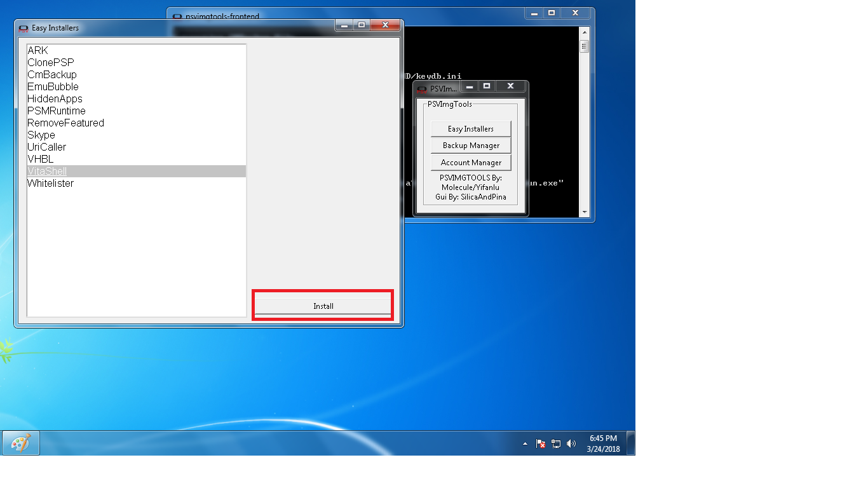Image resolution: width=868 pixels, height=488 pixels.
Task: Select ARK in the installer list
Action: (37, 51)
